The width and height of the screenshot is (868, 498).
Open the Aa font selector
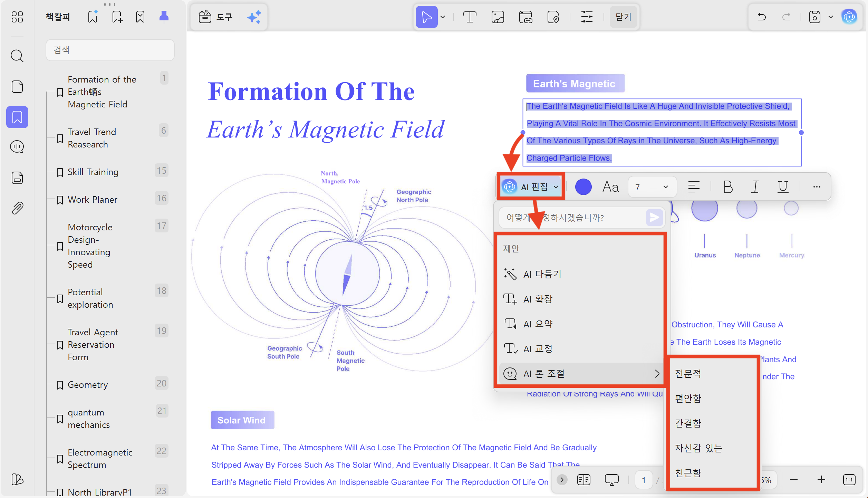click(x=610, y=187)
